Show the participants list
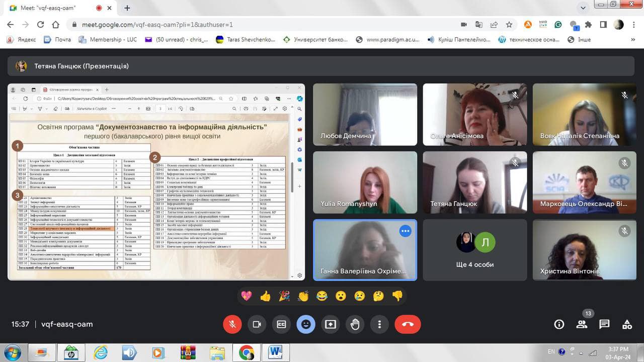The width and height of the screenshot is (644, 362). (582, 324)
